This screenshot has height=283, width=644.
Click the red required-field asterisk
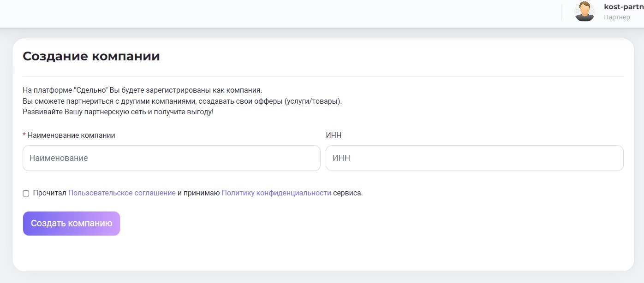(24, 136)
